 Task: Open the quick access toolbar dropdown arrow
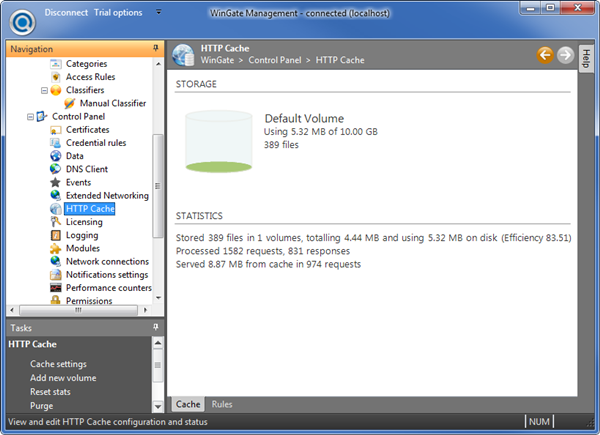(x=159, y=13)
